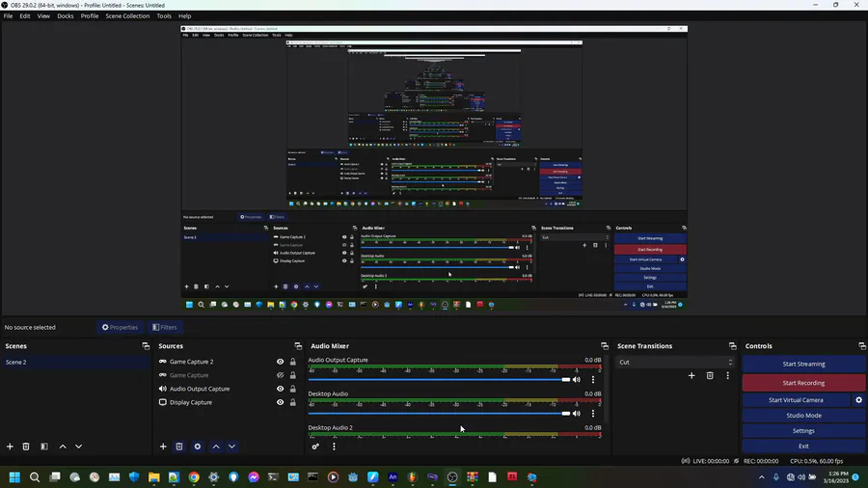Enable Studio Mode button

803,416
